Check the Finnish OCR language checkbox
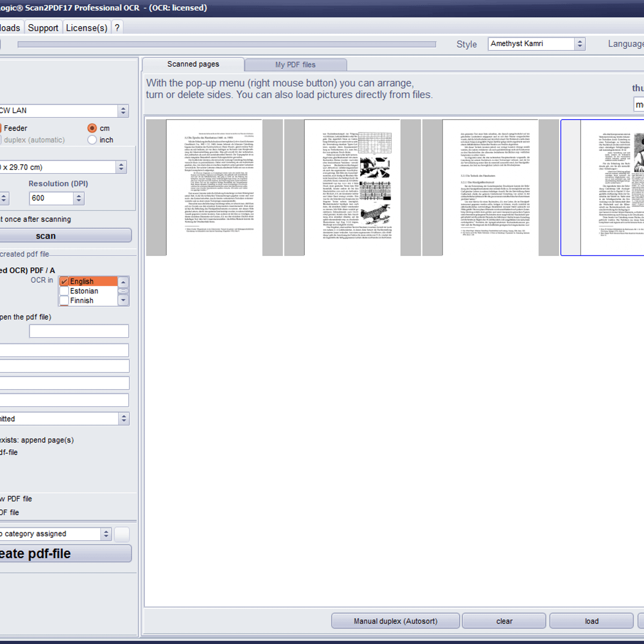The image size is (644, 644). point(64,301)
